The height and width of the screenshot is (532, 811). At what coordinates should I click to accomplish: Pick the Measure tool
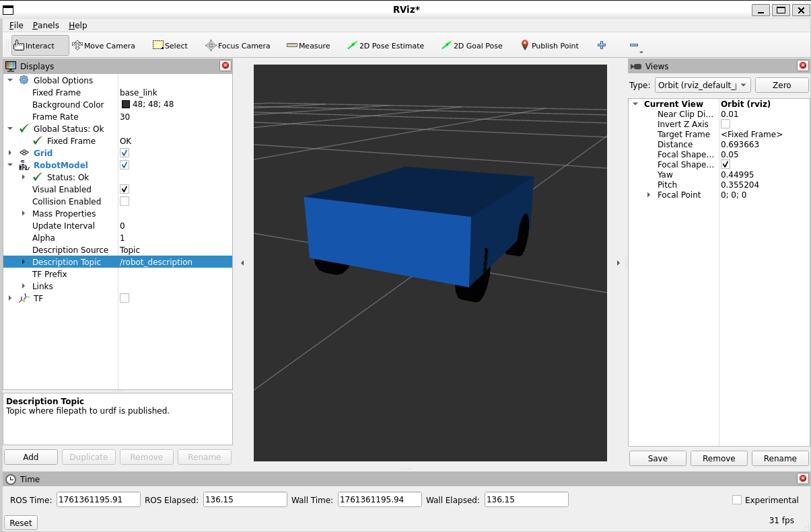pos(308,46)
